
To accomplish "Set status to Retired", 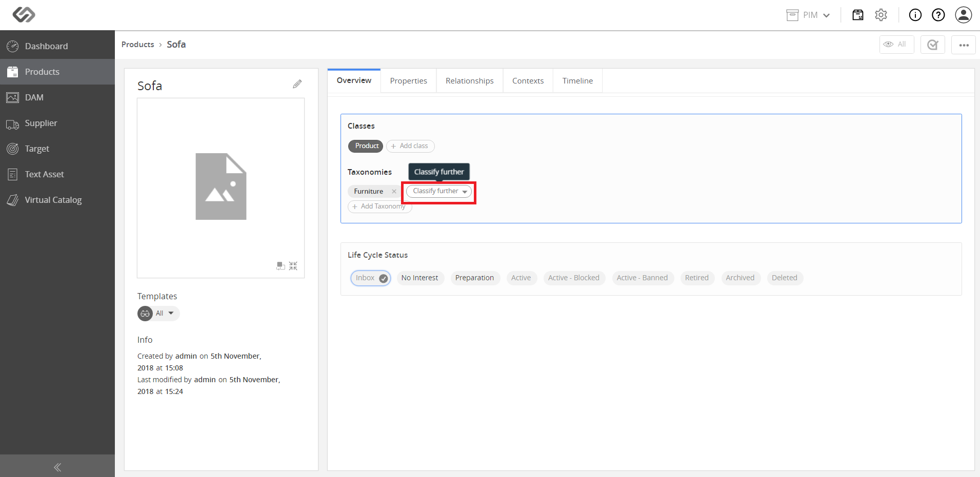I will (697, 278).
